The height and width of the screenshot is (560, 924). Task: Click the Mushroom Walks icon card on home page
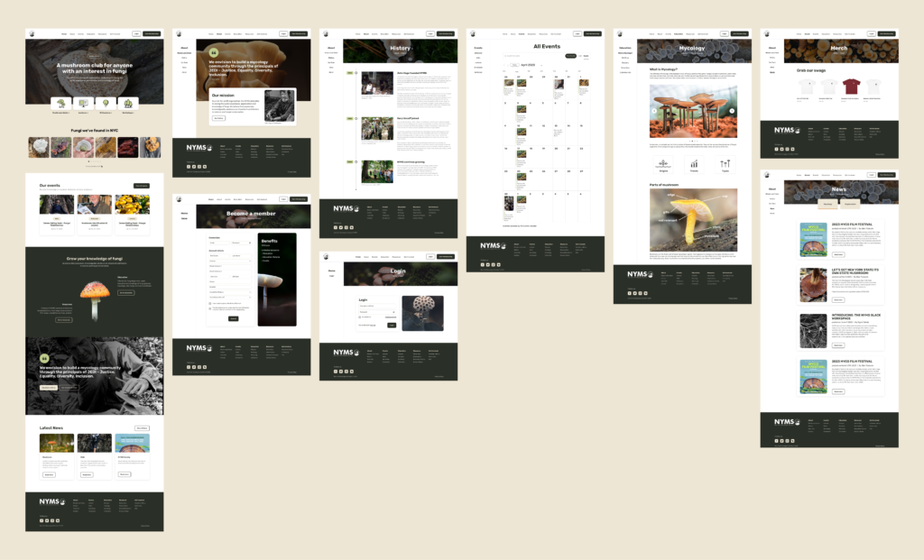click(60, 105)
